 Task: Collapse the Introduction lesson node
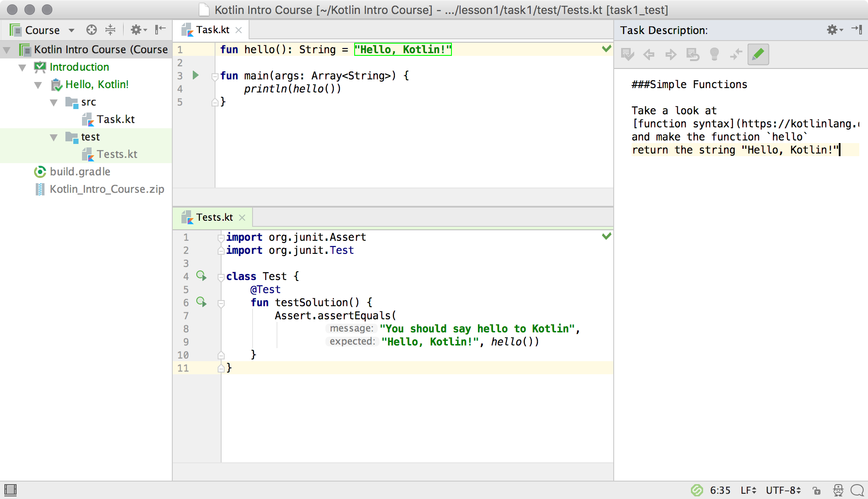click(x=23, y=68)
